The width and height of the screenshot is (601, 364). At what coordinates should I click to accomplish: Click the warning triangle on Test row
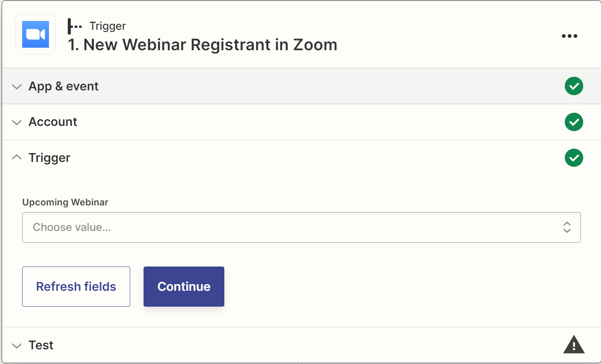[x=574, y=345]
